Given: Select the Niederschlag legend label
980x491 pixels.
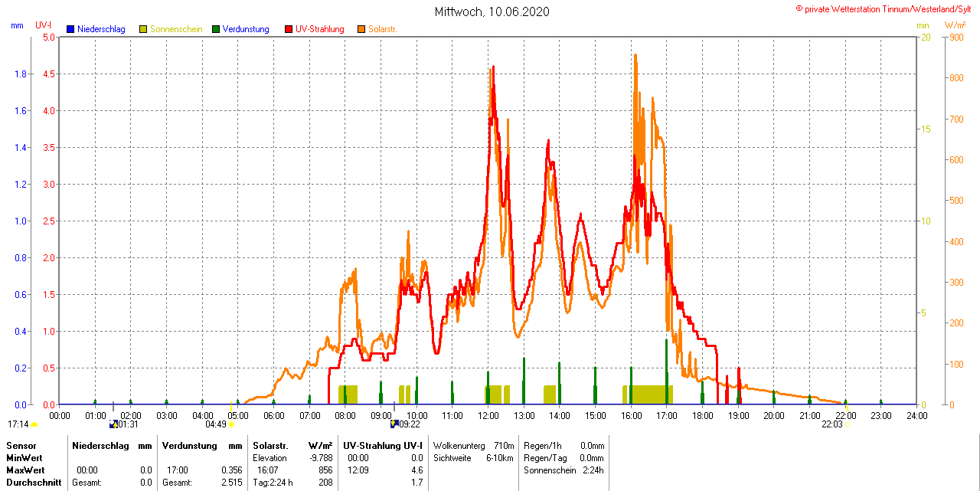Looking at the screenshot, I should tap(101, 29).
